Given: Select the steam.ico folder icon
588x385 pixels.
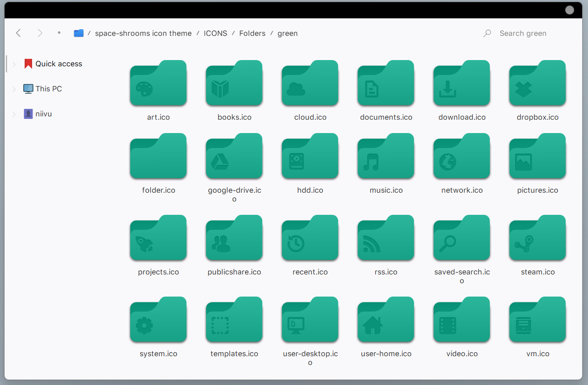Looking at the screenshot, I should [x=538, y=238].
